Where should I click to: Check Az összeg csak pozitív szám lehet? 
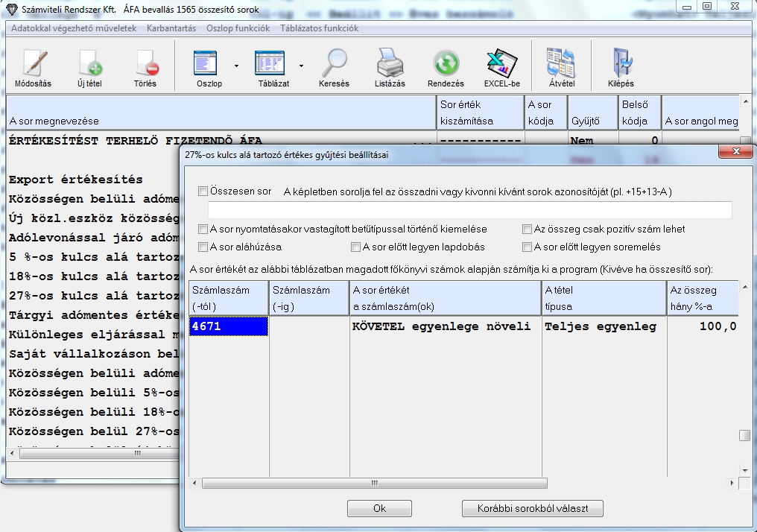pos(528,229)
